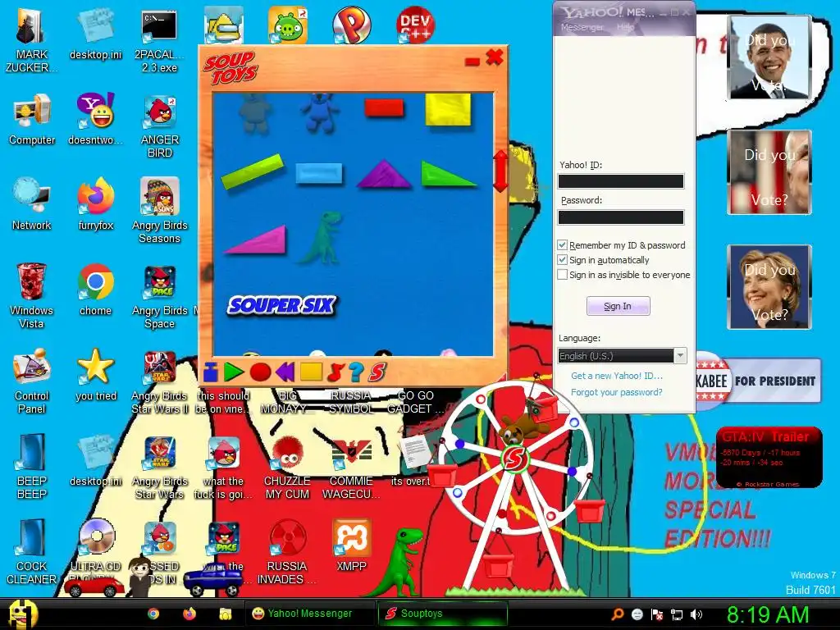Pick the light blue brick toy
This screenshot has height=630, width=840.
pos(319,174)
